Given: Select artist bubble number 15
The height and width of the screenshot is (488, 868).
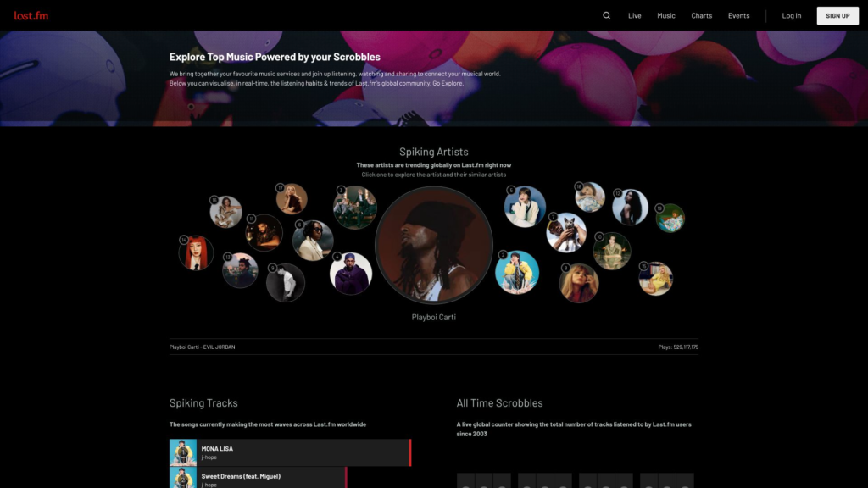Looking at the screenshot, I should pos(655,278).
